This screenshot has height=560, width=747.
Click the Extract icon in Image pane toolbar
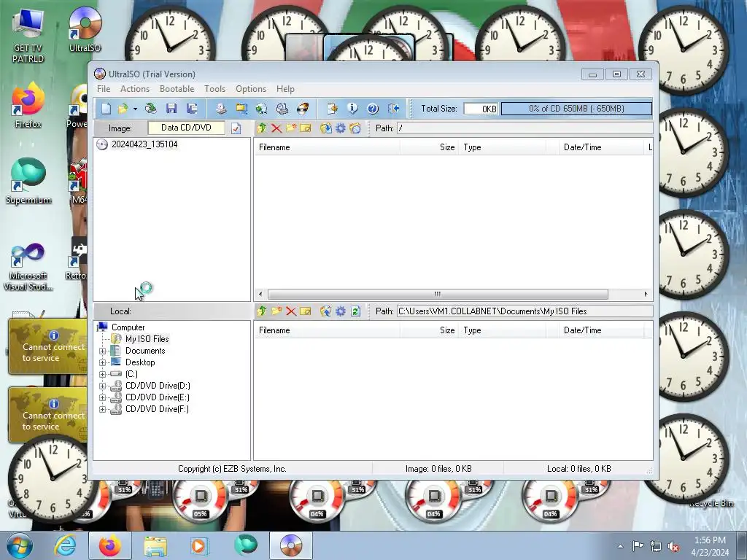coord(326,128)
